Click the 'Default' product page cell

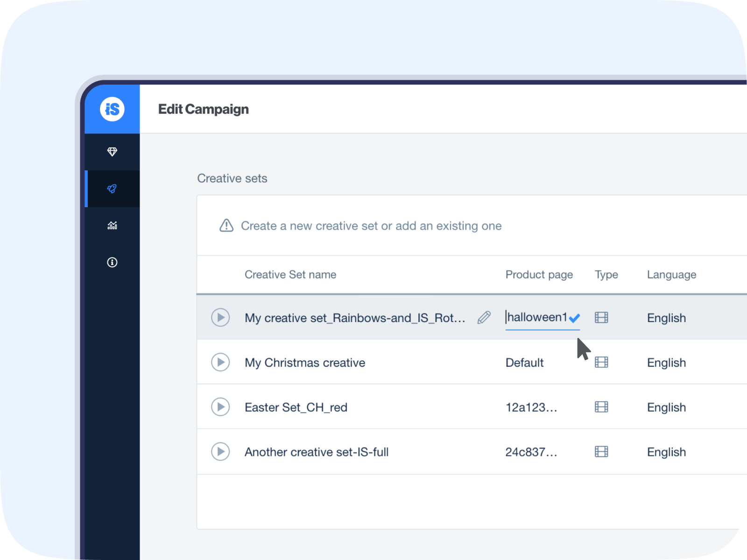[x=524, y=363]
